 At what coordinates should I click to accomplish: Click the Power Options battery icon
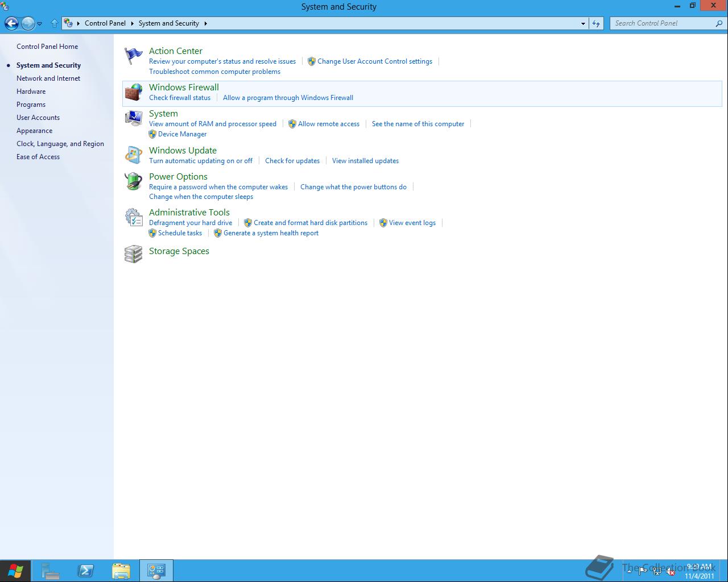[x=134, y=181]
